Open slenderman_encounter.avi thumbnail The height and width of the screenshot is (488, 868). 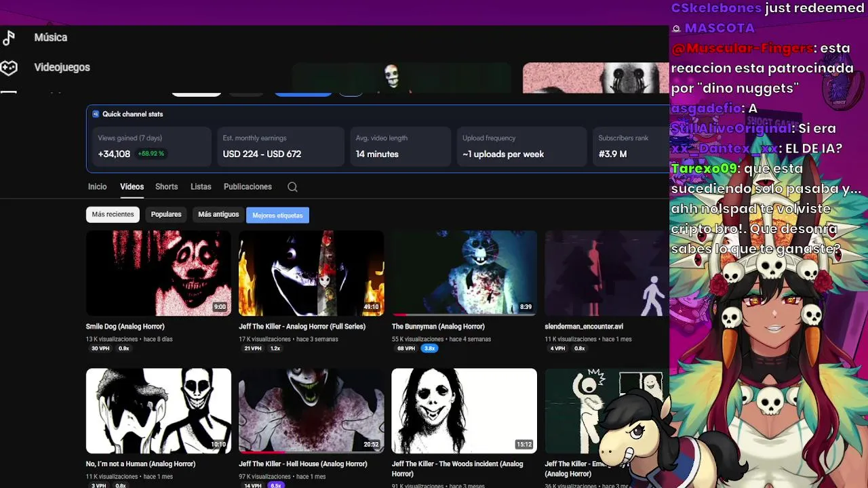606,273
